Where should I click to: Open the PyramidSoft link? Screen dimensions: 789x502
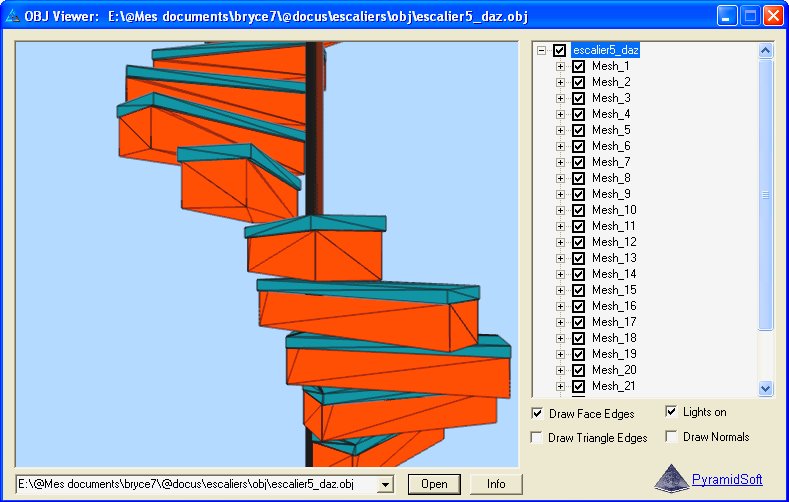(x=727, y=479)
